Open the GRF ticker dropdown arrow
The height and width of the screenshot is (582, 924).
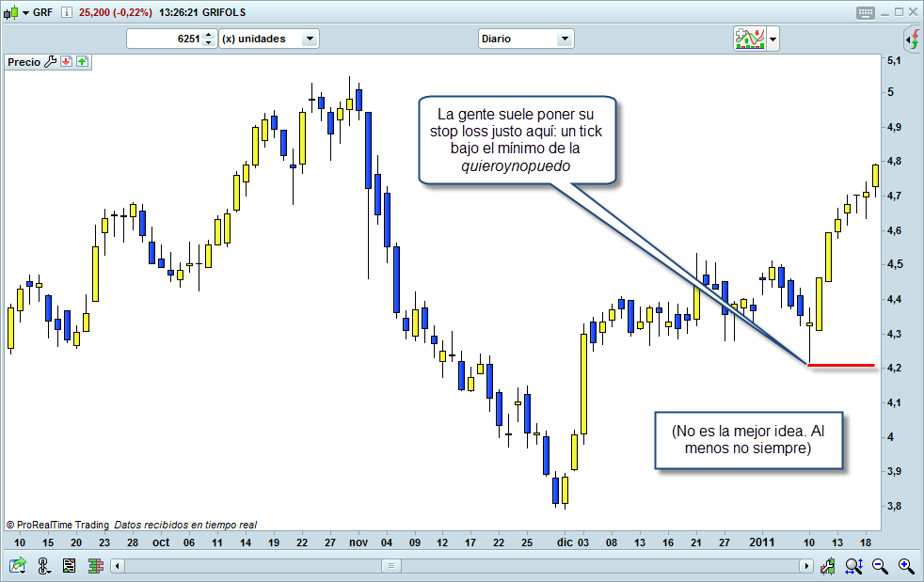coord(25,12)
